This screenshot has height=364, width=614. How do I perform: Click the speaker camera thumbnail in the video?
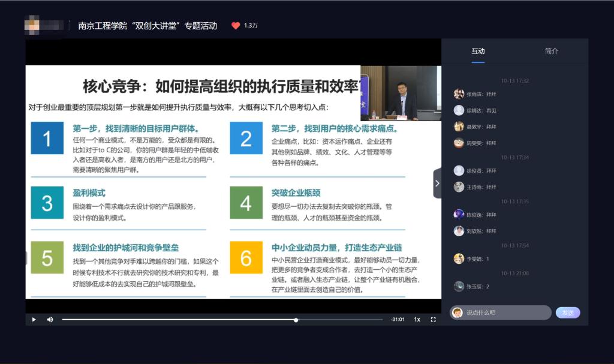[400, 93]
